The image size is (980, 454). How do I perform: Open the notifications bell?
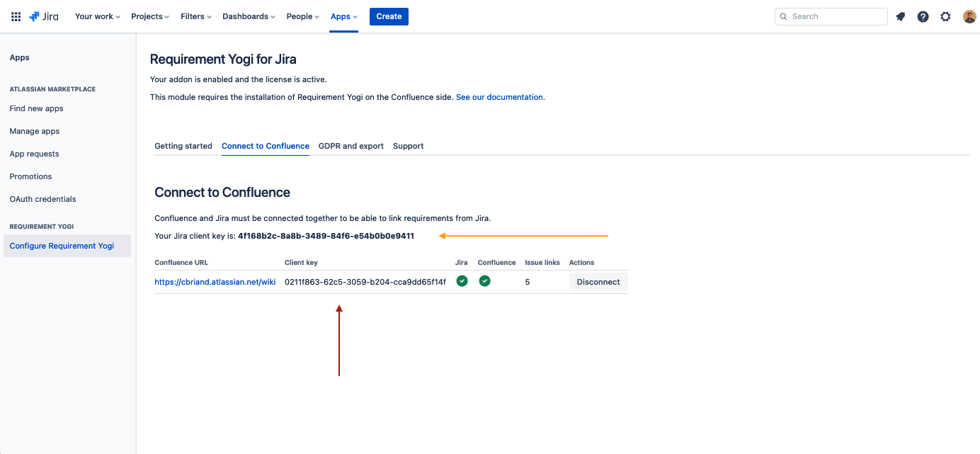(x=900, y=16)
